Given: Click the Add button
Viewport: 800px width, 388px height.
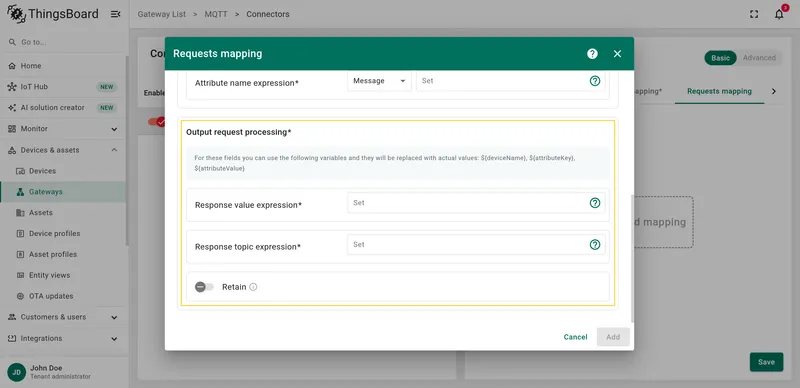Looking at the screenshot, I should pos(613,337).
